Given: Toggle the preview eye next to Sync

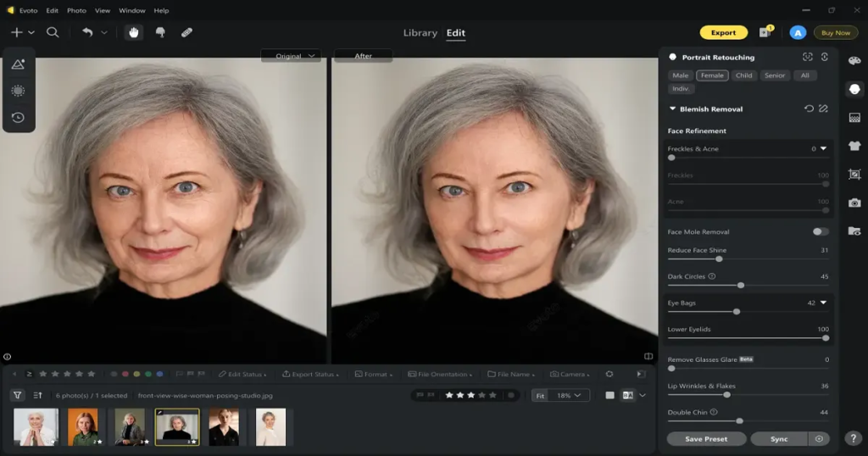Looking at the screenshot, I should tap(819, 439).
